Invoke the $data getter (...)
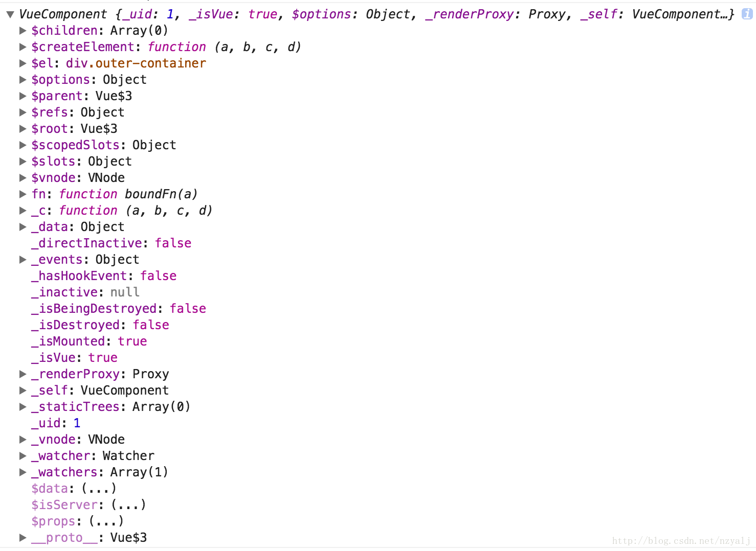The height and width of the screenshot is (551, 756). coord(99,489)
